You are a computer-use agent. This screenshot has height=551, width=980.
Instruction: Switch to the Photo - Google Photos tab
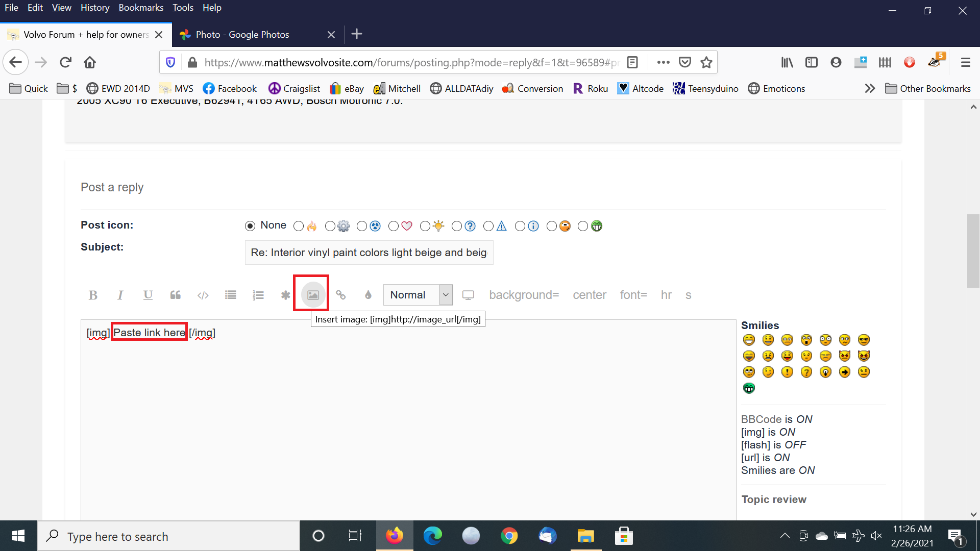tap(242, 34)
